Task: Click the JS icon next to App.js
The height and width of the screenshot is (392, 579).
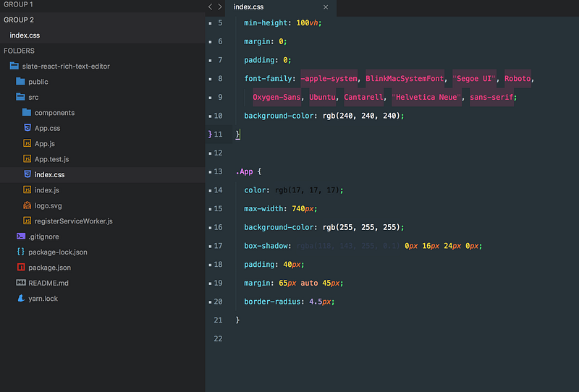Action: point(27,144)
